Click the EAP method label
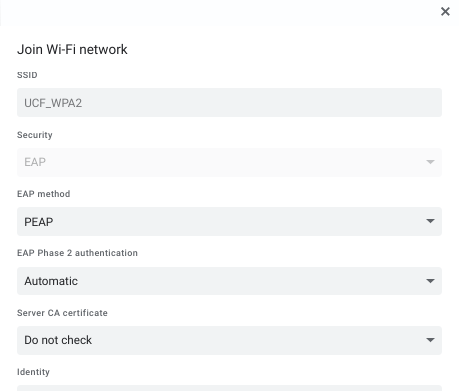The height and width of the screenshot is (391, 459). [x=44, y=194]
